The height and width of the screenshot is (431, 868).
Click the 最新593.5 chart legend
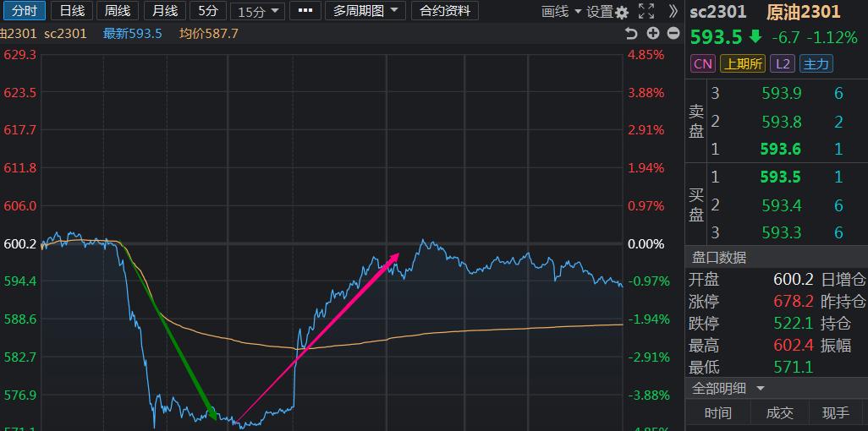click(132, 34)
